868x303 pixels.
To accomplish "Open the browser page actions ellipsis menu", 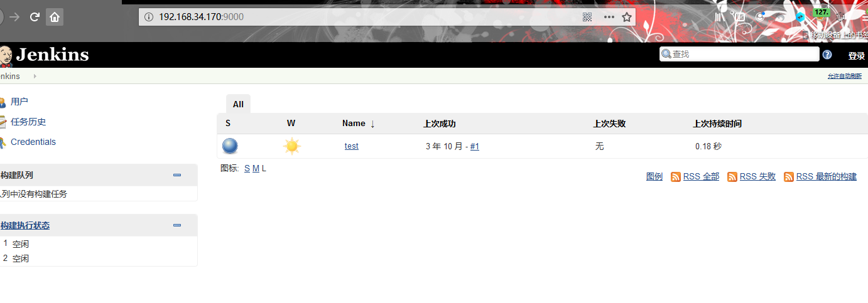I will [609, 17].
